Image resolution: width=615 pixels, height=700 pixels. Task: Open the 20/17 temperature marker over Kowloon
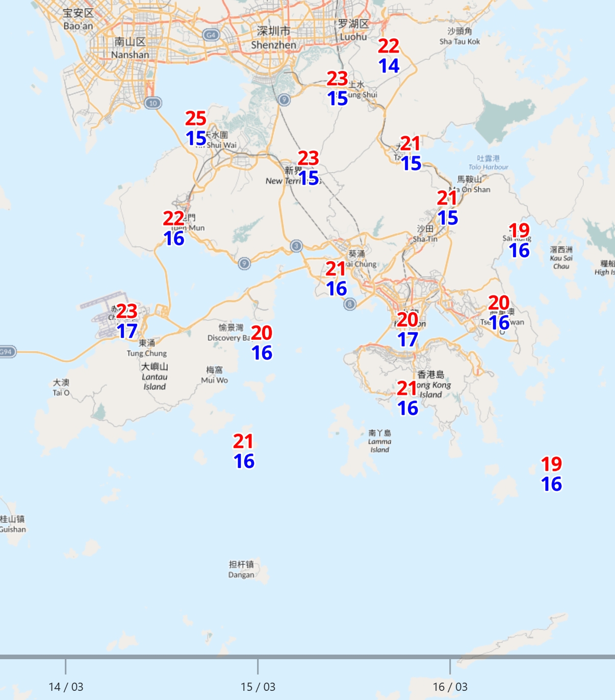click(407, 330)
